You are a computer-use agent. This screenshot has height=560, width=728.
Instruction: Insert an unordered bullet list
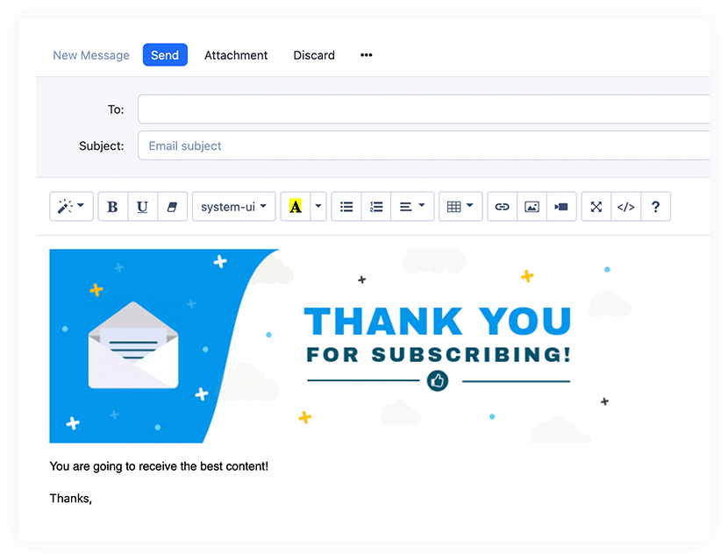[346, 207]
